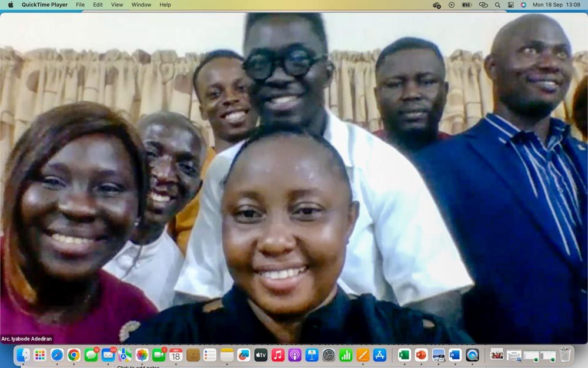Open Calendar showing Sep 18
The width and height of the screenshot is (588, 368).
[x=176, y=355]
